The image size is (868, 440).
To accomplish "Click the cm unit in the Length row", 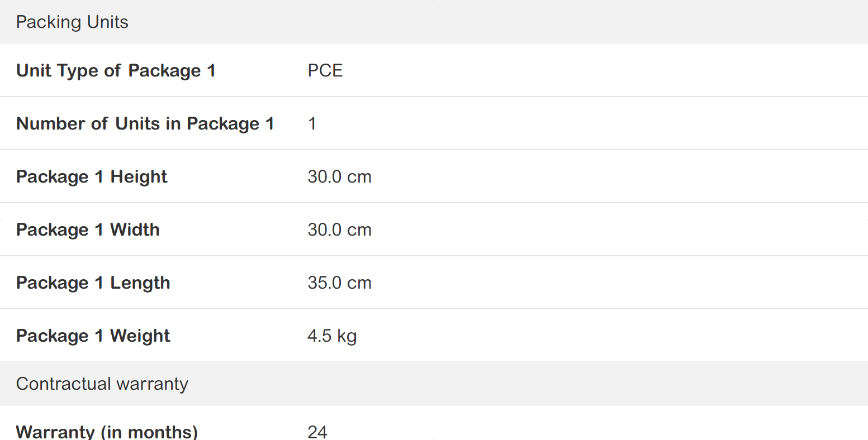I will 359,283.
